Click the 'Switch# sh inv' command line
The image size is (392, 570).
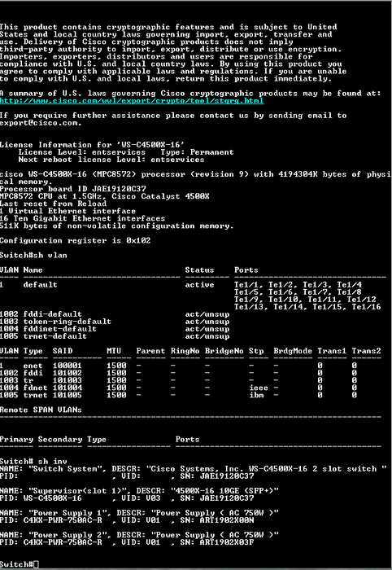point(33,462)
